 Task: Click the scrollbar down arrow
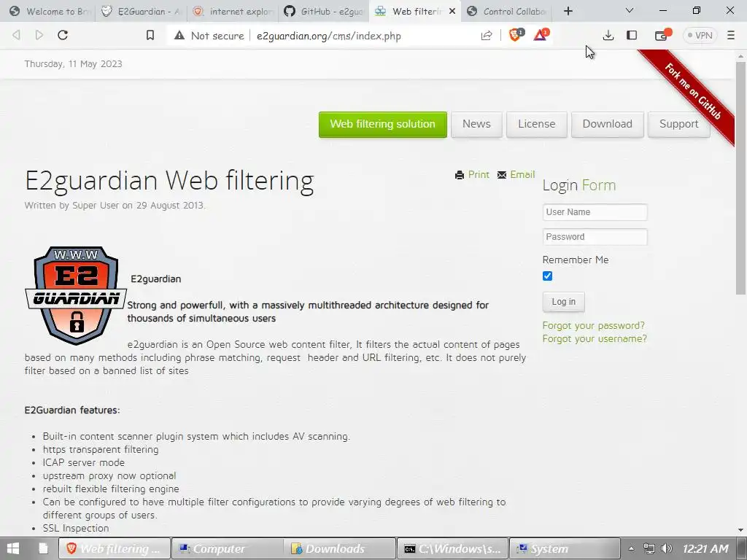pyautogui.click(x=740, y=529)
